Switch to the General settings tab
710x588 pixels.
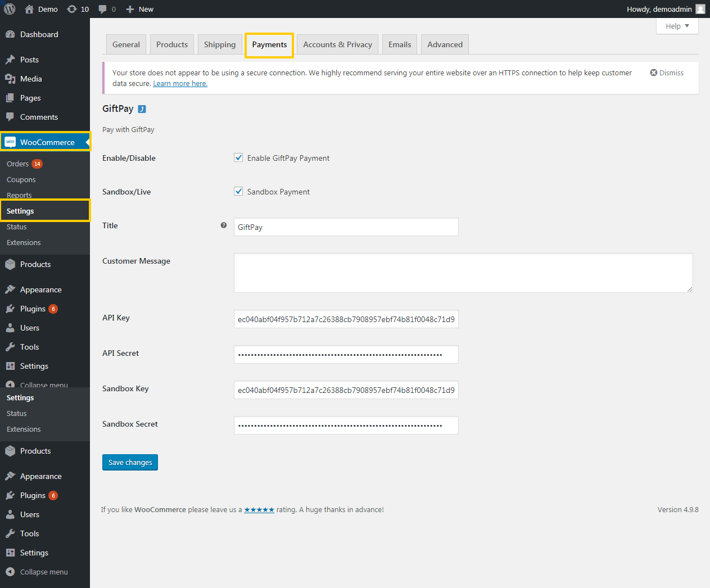point(126,44)
